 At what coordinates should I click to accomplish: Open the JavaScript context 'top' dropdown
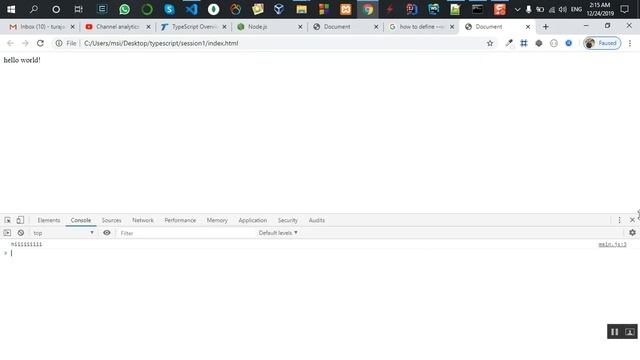[x=63, y=233]
